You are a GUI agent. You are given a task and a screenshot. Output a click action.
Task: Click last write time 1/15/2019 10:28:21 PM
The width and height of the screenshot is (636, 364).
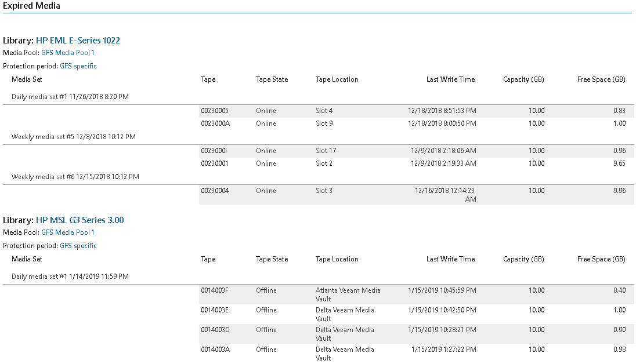point(442,330)
